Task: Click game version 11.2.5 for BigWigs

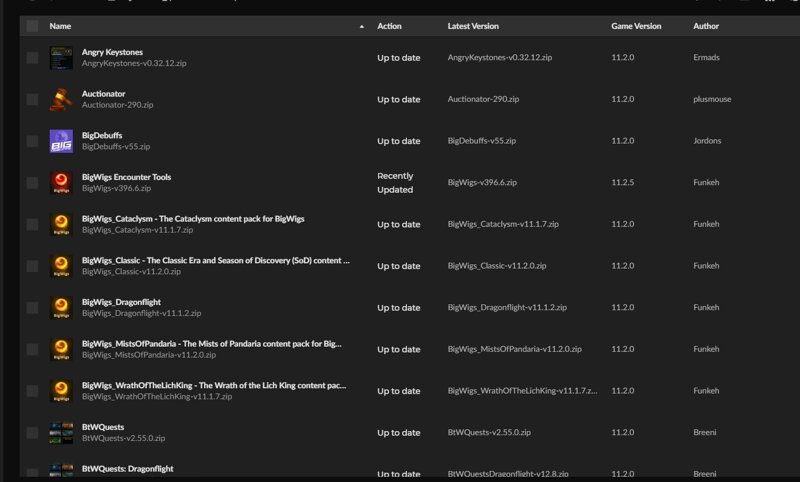Action: [623, 183]
